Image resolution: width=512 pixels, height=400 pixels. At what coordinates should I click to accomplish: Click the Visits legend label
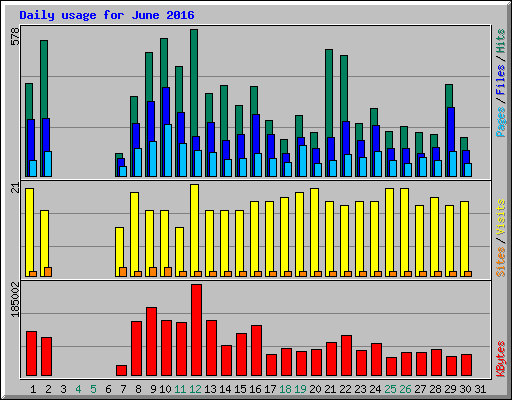tap(501, 218)
